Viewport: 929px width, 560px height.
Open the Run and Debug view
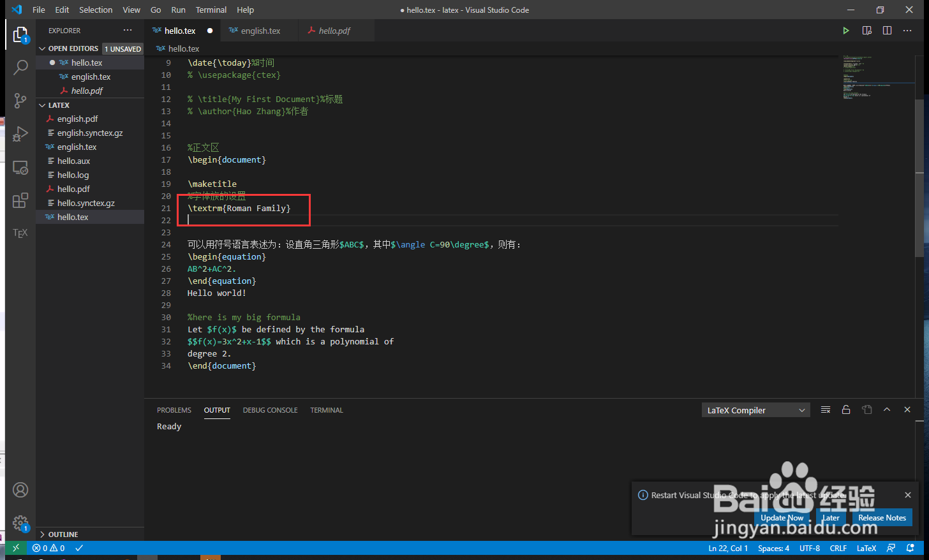20,134
